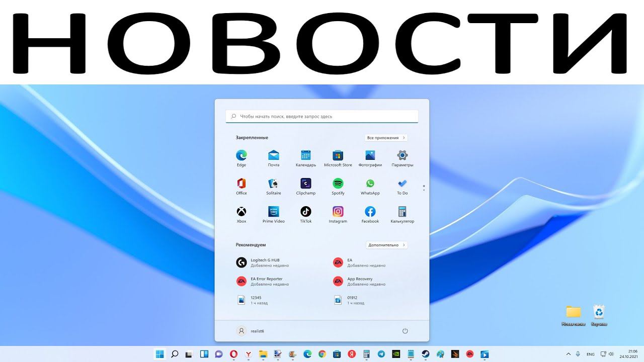This screenshot has height=362, width=644.
Task: Open Microsoft Store from pinned apps
Action: coord(338,158)
